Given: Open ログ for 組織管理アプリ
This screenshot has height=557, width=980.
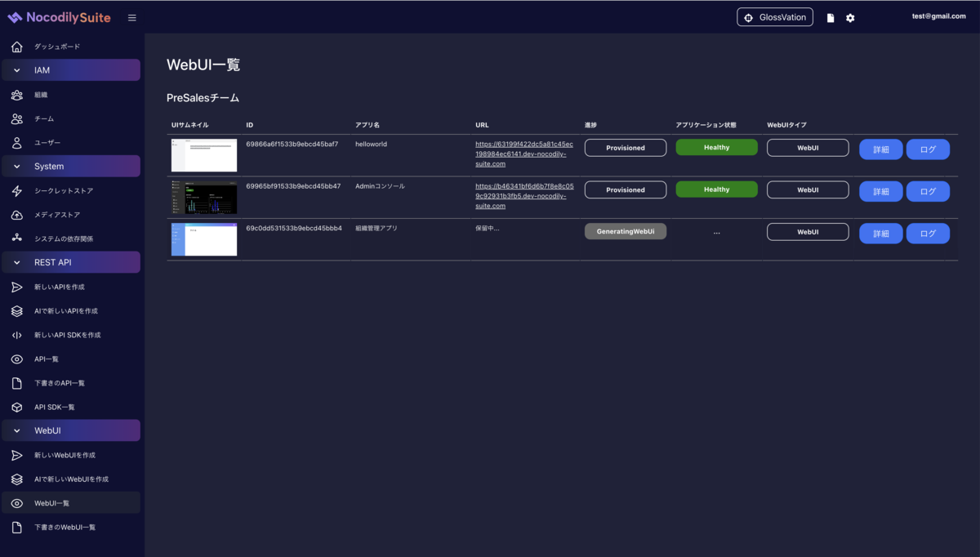Looking at the screenshot, I should tap(928, 234).
